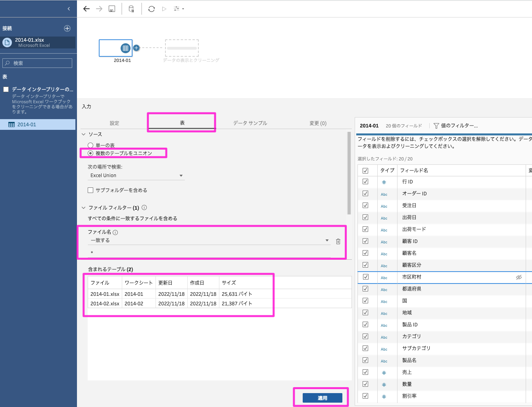
Task: Refresh the data connection
Action: [151, 8]
